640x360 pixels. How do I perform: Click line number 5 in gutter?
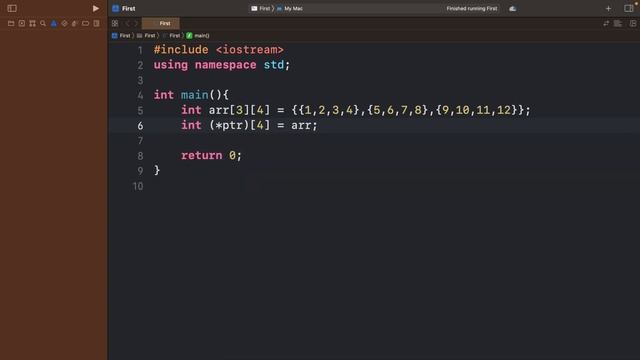coord(140,111)
